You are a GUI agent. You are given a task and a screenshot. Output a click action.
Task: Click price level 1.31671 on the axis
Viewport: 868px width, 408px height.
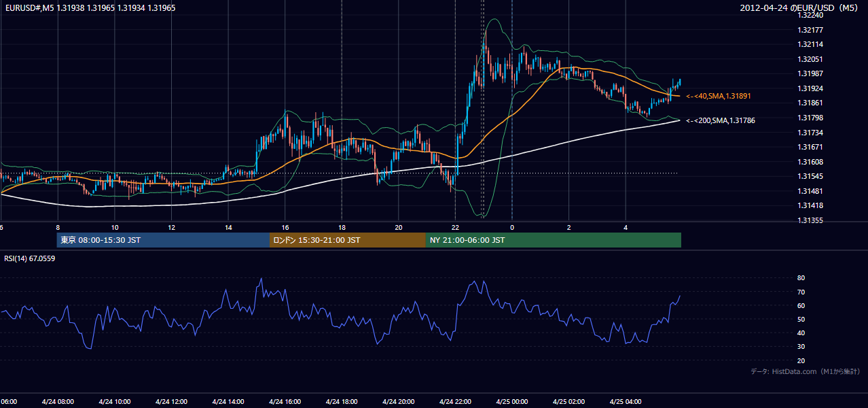pos(810,147)
